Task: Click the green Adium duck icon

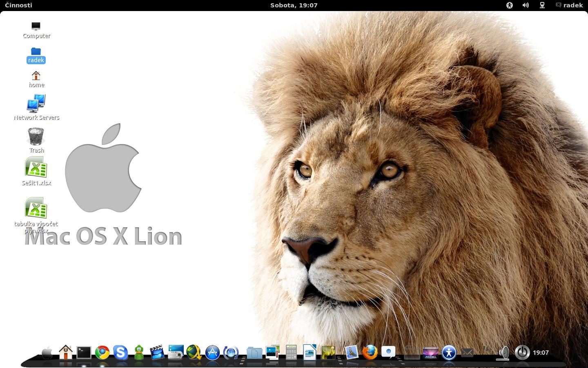Action: pyautogui.click(x=139, y=352)
